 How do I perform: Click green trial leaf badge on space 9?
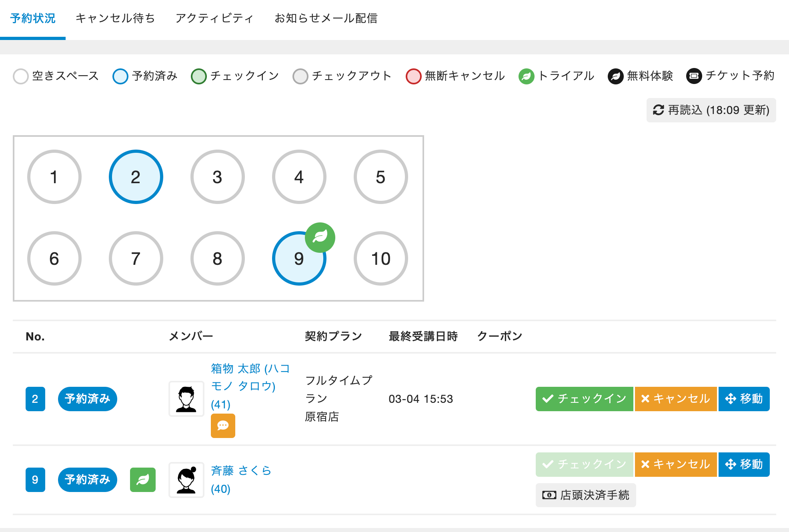point(320,237)
